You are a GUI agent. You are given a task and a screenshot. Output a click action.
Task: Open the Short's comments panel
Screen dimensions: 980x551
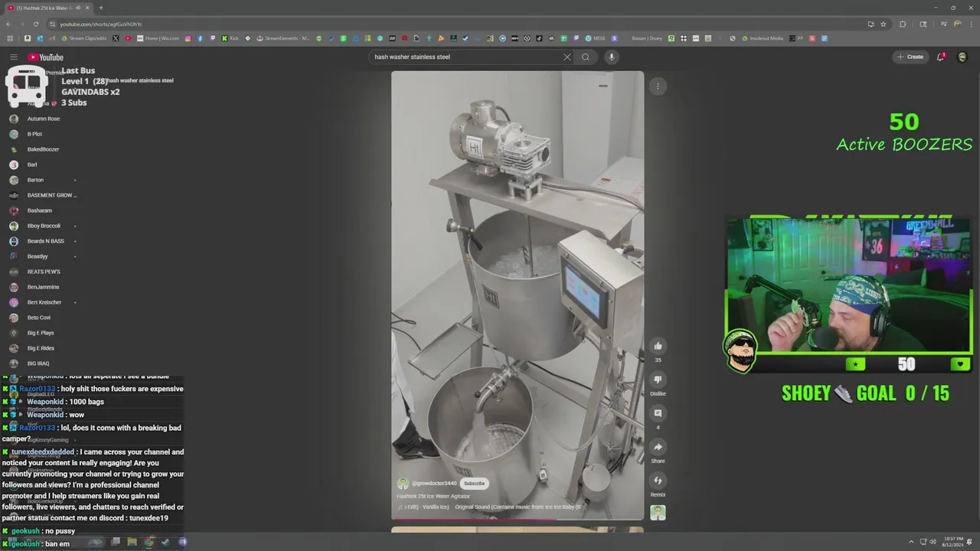[x=658, y=413]
